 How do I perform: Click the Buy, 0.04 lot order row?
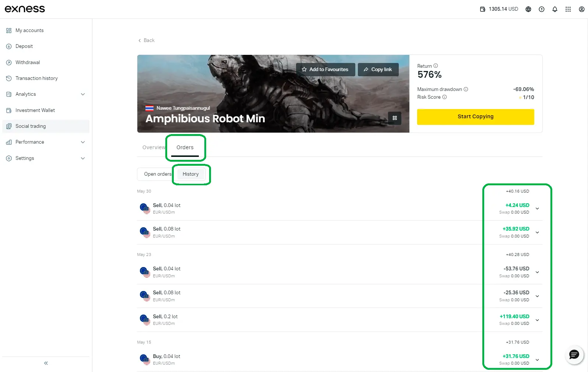click(x=339, y=359)
